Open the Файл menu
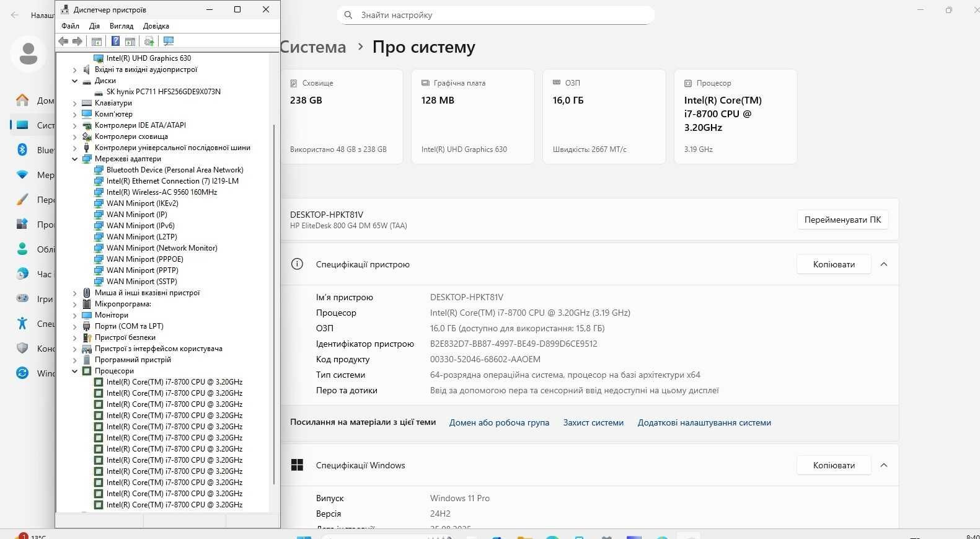The height and width of the screenshot is (539, 980). (70, 26)
